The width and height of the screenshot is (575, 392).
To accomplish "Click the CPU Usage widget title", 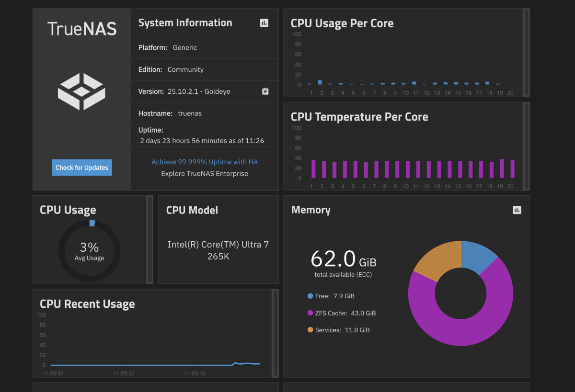I will (68, 210).
